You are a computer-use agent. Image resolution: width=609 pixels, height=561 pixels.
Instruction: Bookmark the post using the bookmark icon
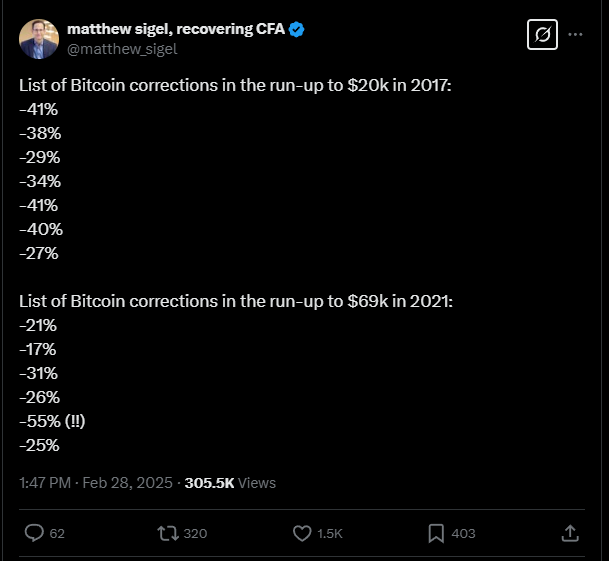(436, 533)
